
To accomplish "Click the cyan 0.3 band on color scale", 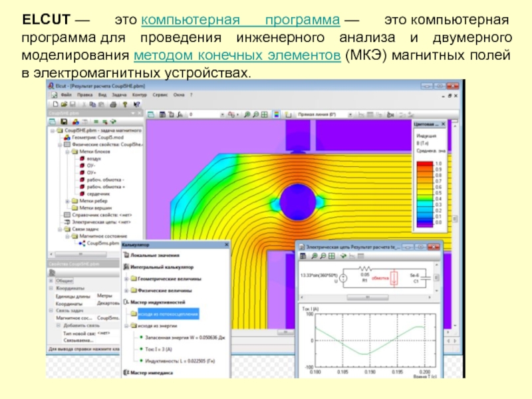I will (x=425, y=205).
